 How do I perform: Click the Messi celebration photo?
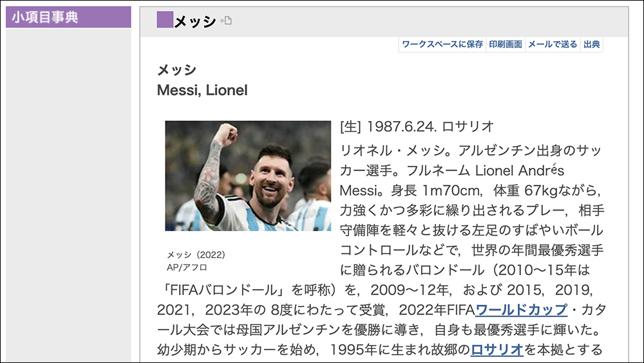coord(248,176)
